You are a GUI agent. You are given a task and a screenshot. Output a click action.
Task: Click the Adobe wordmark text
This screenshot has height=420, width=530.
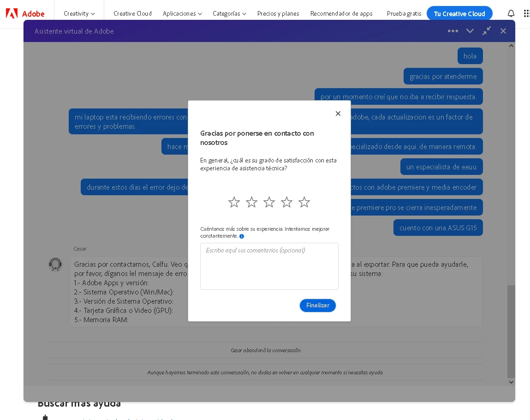pyautogui.click(x=33, y=14)
